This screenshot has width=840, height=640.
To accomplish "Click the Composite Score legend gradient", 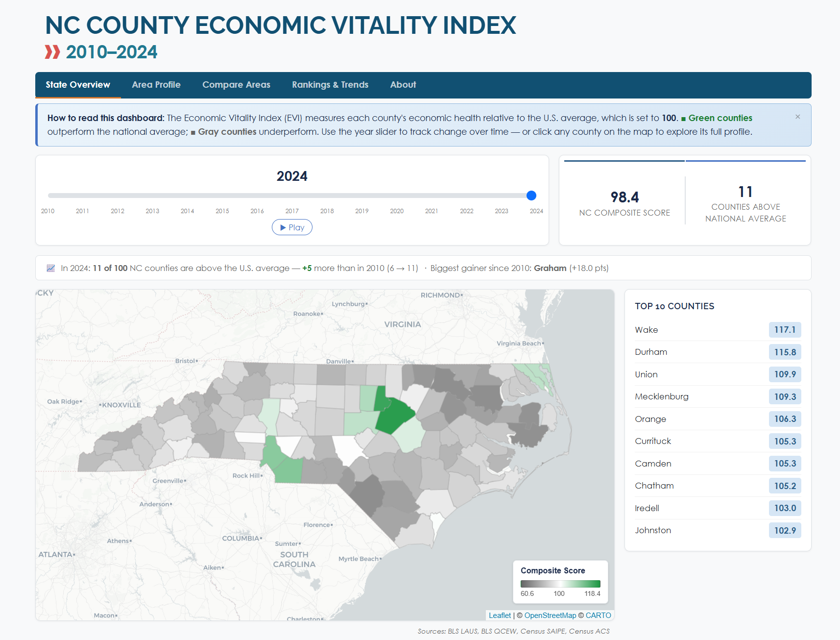I will click(x=560, y=584).
